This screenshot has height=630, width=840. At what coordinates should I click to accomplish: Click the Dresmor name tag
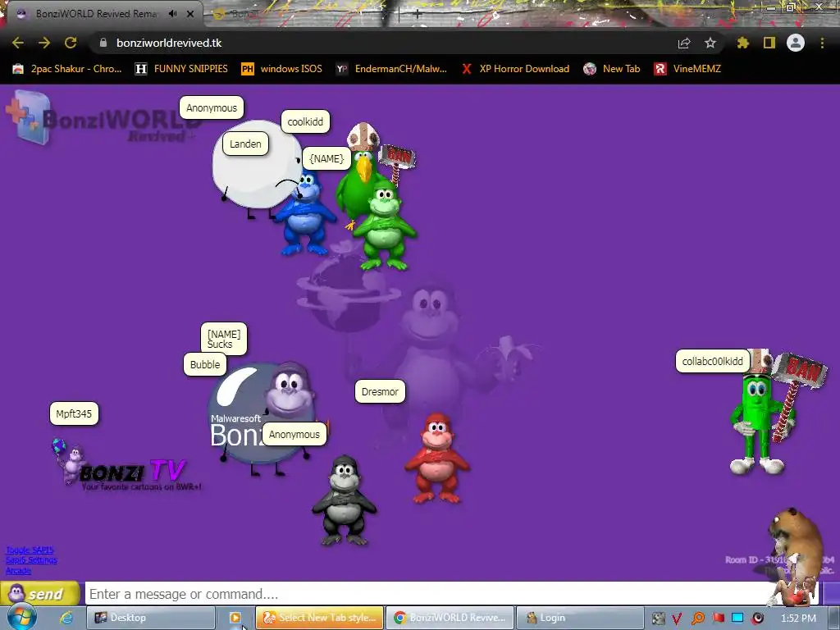(380, 391)
